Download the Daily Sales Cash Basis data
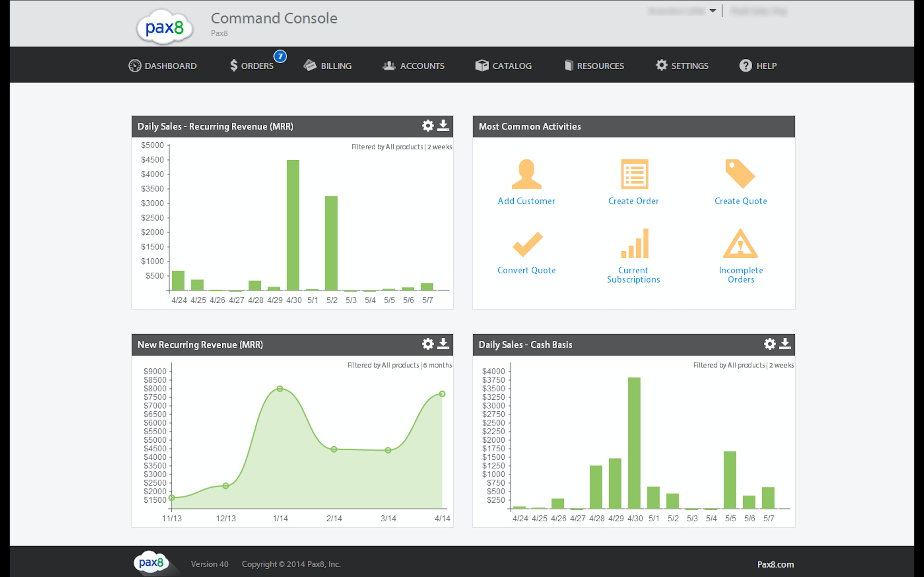Screen dimensions: 924x577 785,344
